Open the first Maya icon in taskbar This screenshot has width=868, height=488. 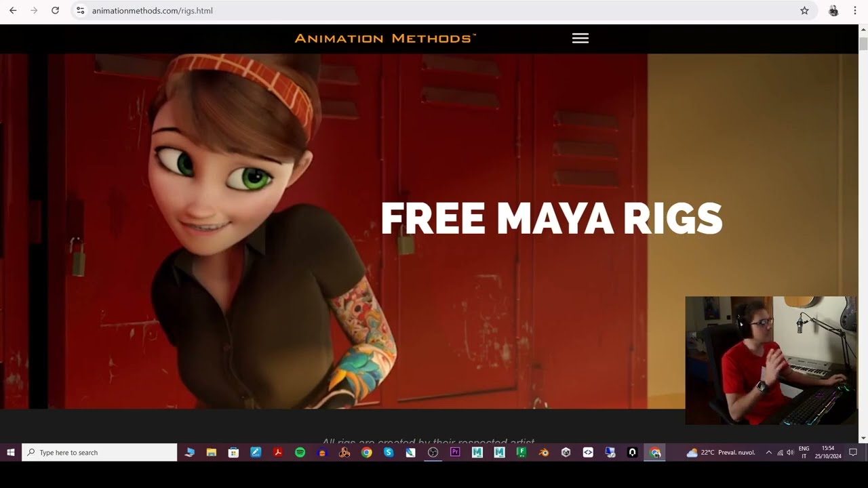(477, 452)
